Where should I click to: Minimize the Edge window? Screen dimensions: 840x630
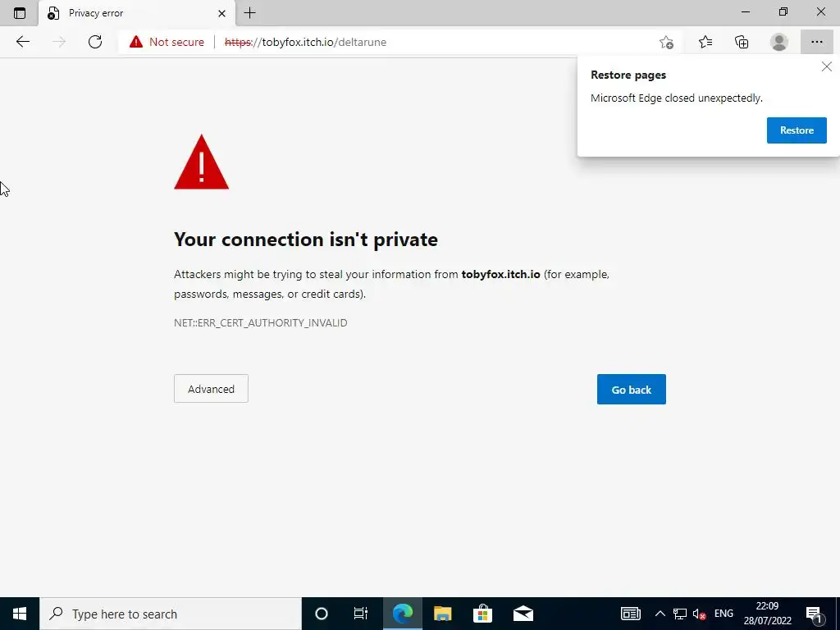coord(746,11)
